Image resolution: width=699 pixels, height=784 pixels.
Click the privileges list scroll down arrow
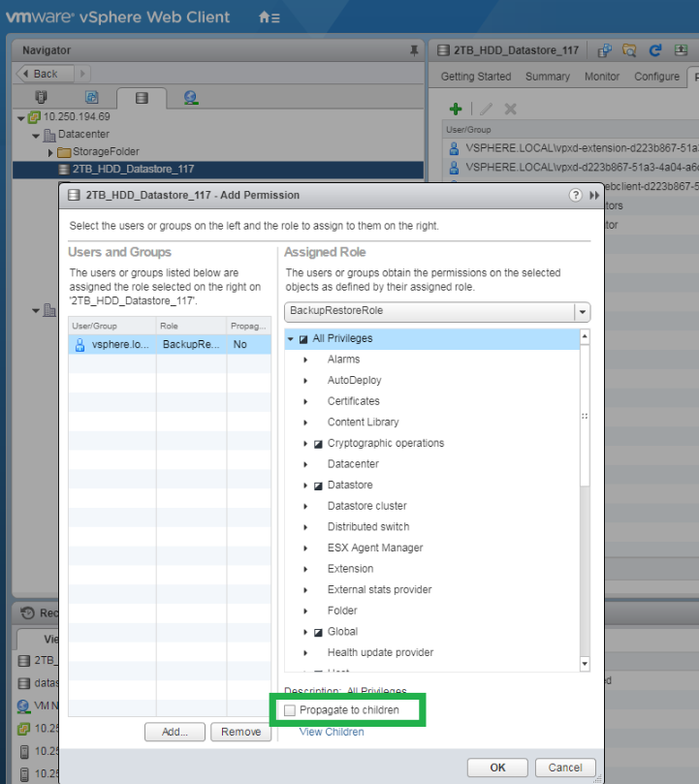point(584,664)
